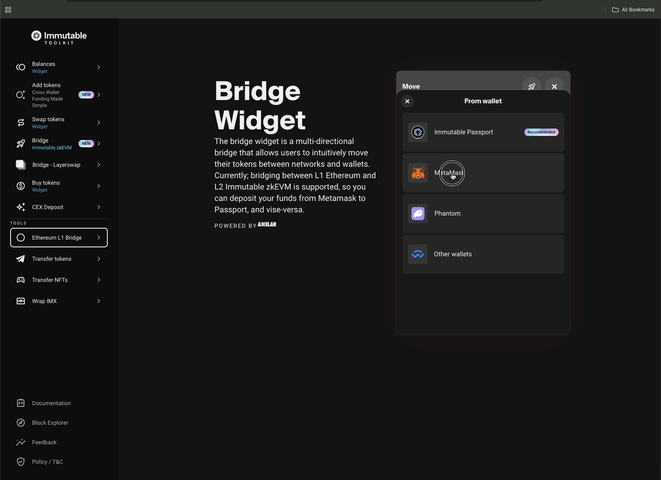Click the Buy tokens dollar icon
Viewport: 661px width, 480px height.
pyautogui.click(x=20, y=186)
